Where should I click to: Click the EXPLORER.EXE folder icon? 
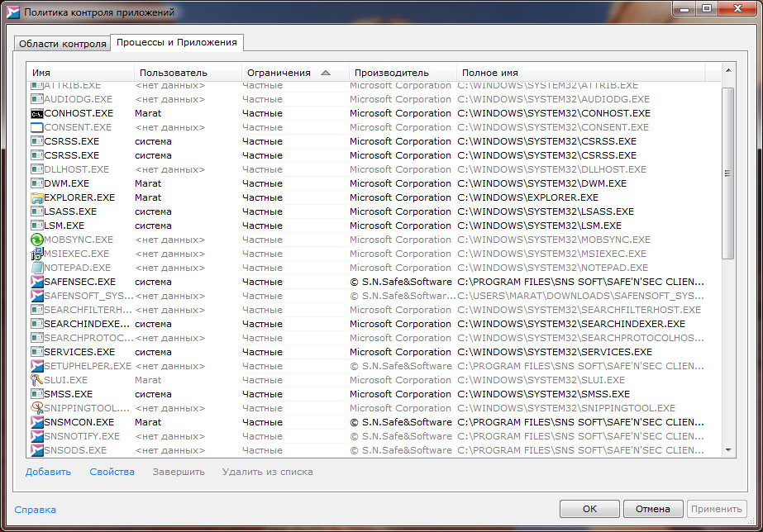pyautogui.click(x=37, y=198)
